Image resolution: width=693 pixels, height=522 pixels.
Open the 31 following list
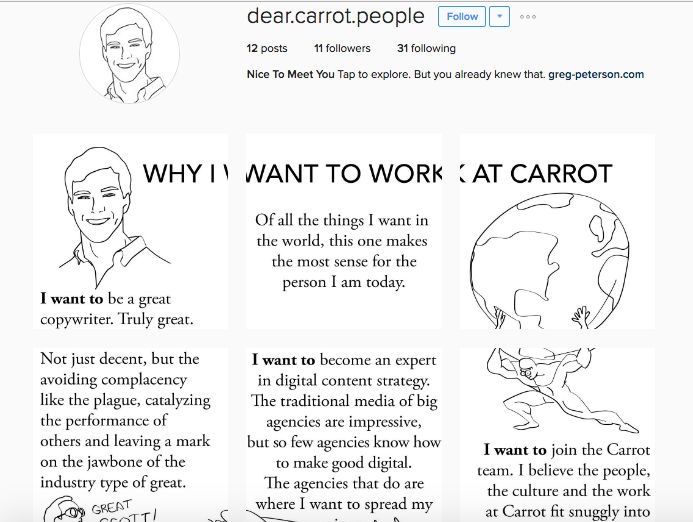(x=426, y=48)
